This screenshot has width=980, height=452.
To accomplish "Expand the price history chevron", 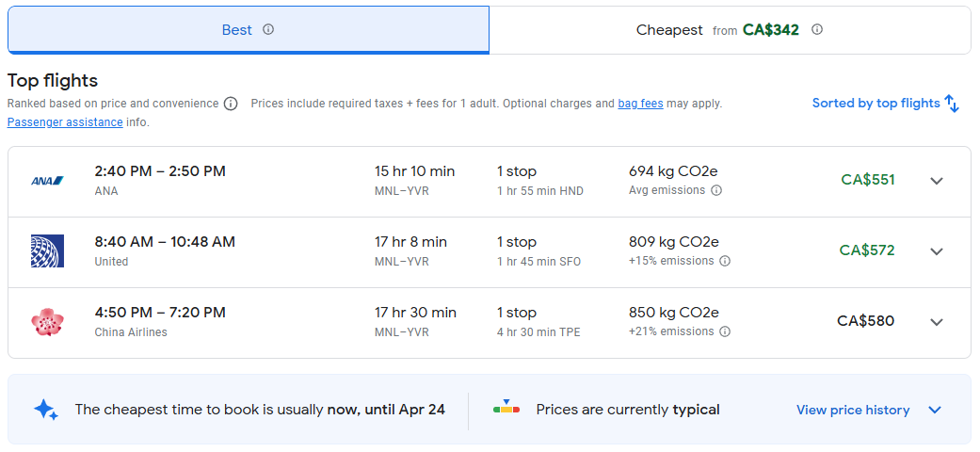I will [x=935, y=410].
